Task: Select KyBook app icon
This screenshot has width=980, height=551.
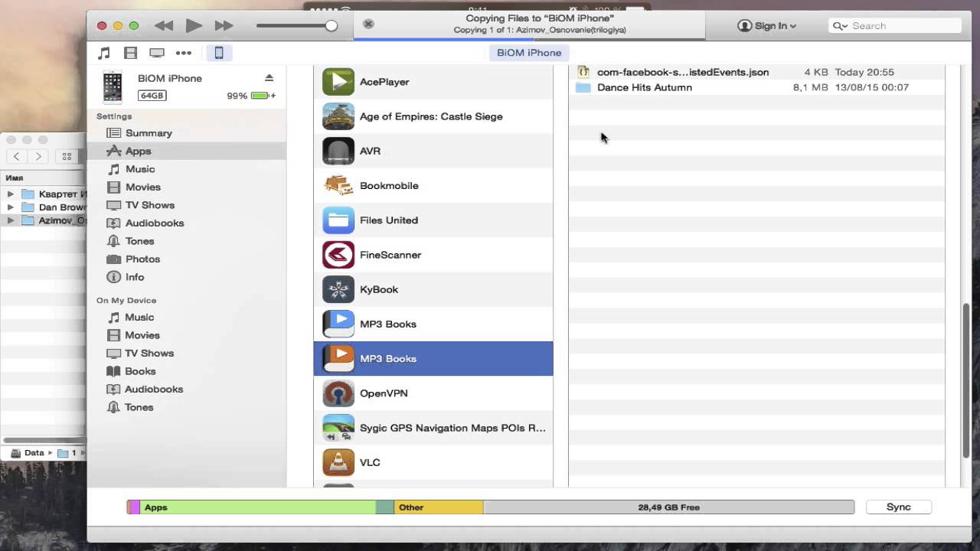Action: (x=338, y=289)
